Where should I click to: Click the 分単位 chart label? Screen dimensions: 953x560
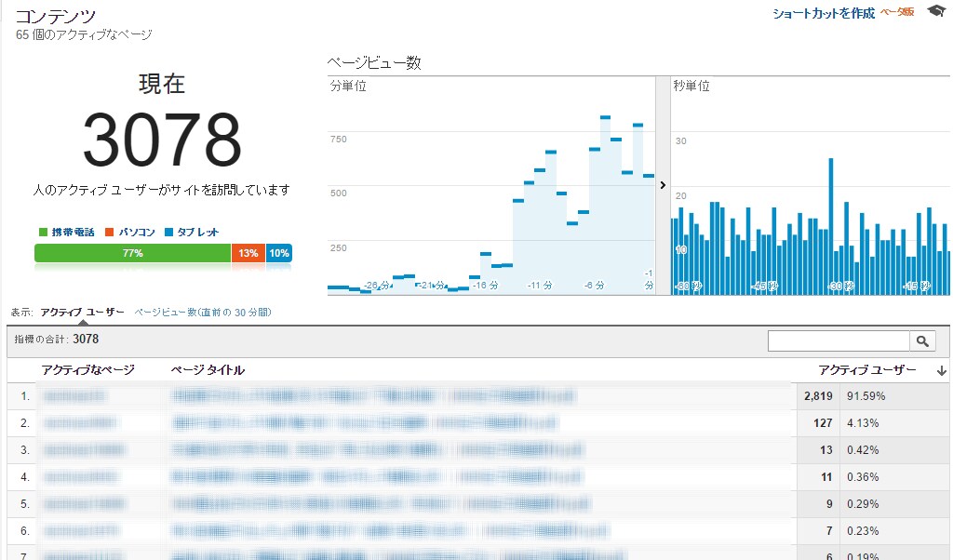(348, 86)
